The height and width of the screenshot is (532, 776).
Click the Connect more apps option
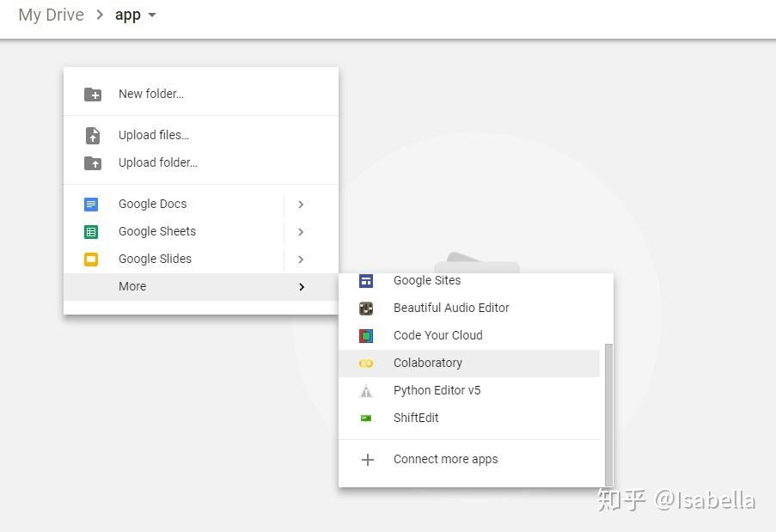445,459
